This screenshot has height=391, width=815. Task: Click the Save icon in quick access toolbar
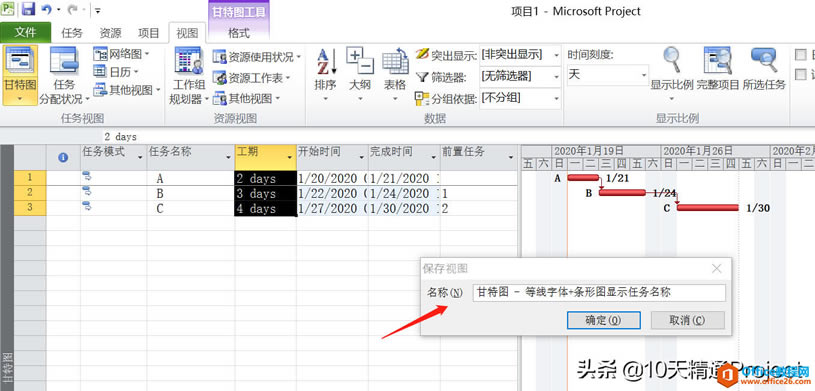(x=28, y=9)
